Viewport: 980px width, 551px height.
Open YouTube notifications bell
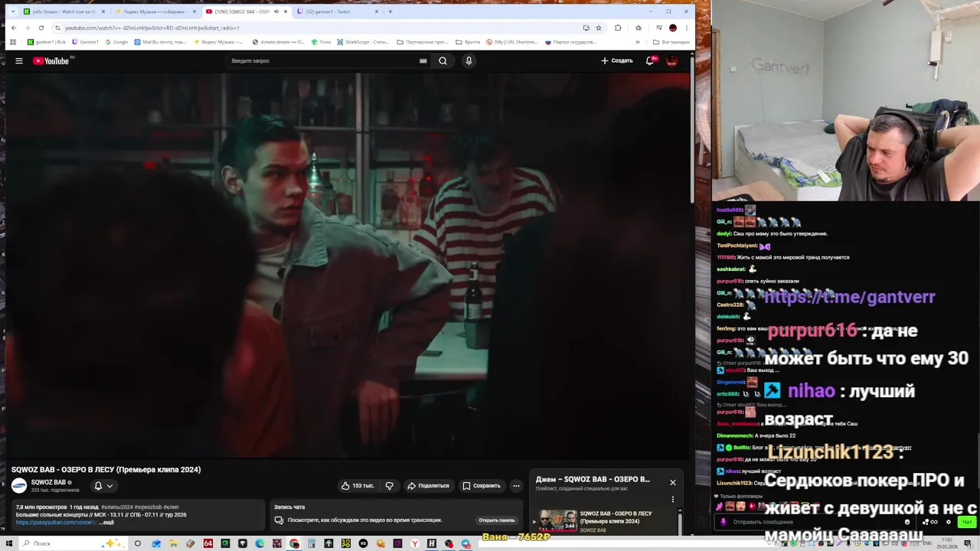650,60
